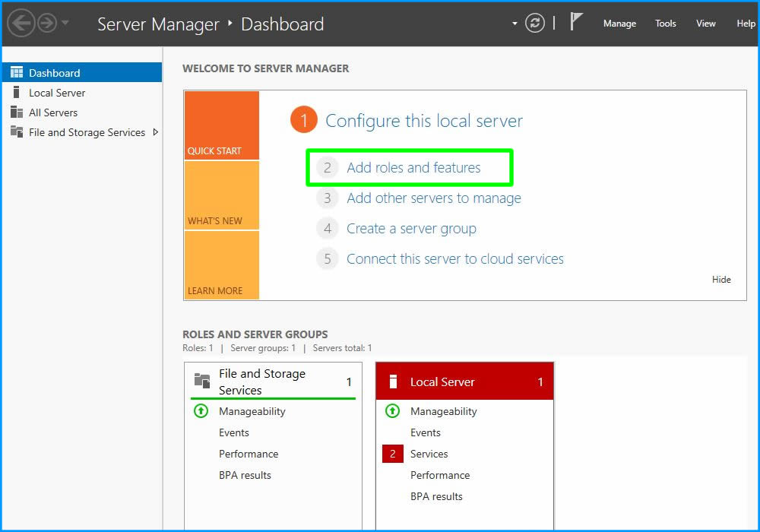
Task: Open the navigation history dropdown arrow
Action: click(x=65, y=24)
